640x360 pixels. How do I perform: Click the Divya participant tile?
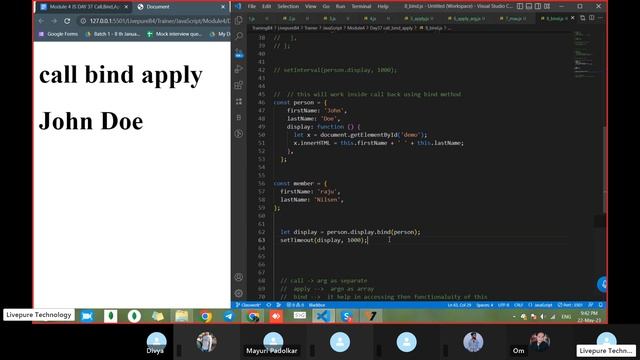(x=156, y=342)
